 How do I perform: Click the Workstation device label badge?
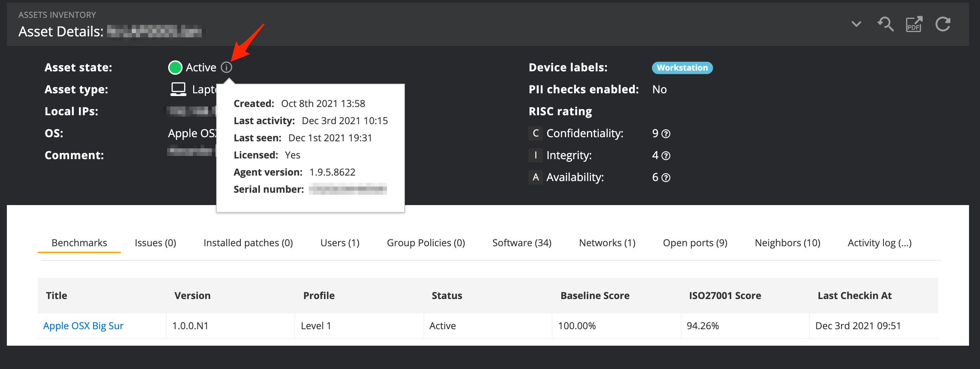[x=682, y=68]
